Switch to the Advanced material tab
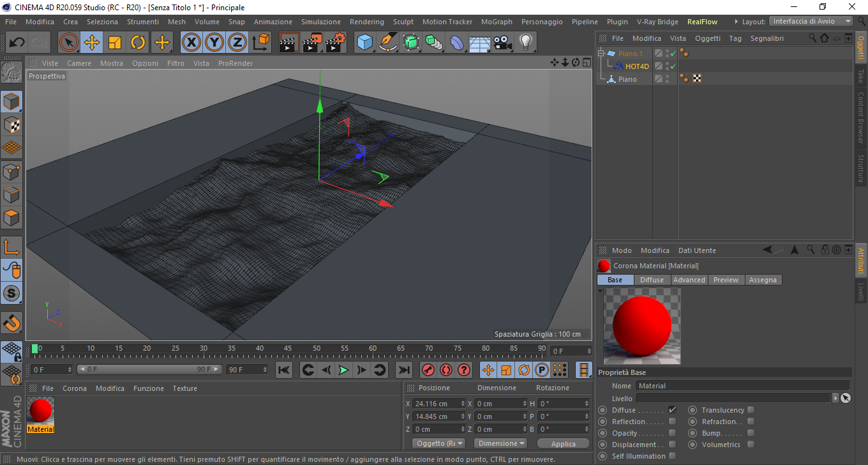868x465 pixels. click(689, 280)
